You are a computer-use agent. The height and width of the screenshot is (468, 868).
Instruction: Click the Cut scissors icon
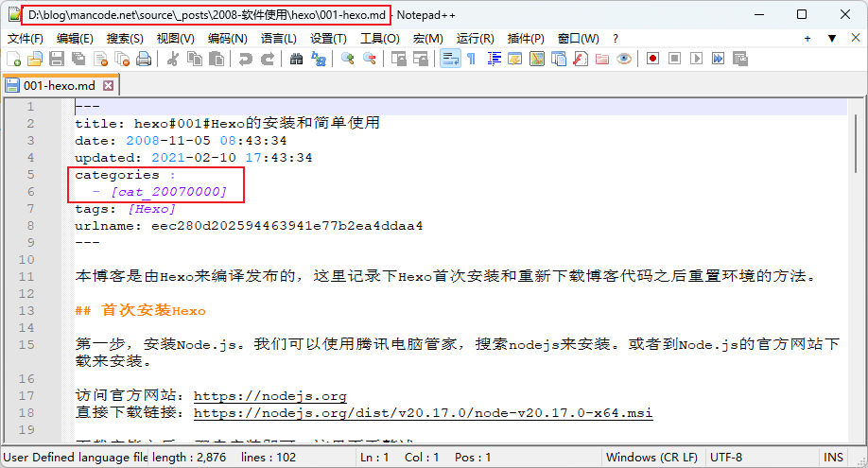173,59
